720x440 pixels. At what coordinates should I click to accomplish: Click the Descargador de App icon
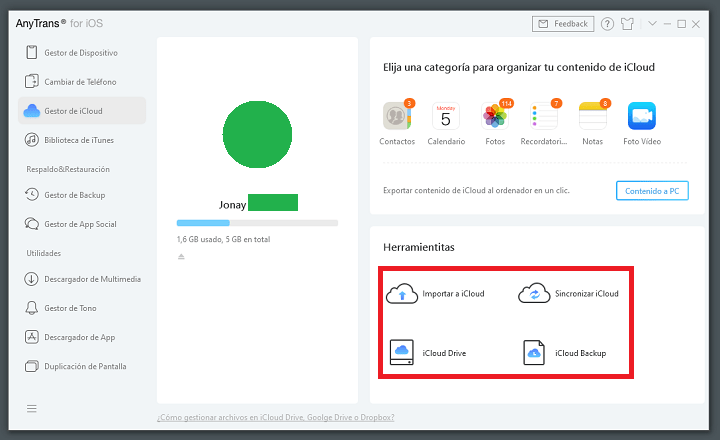point(31,337)
